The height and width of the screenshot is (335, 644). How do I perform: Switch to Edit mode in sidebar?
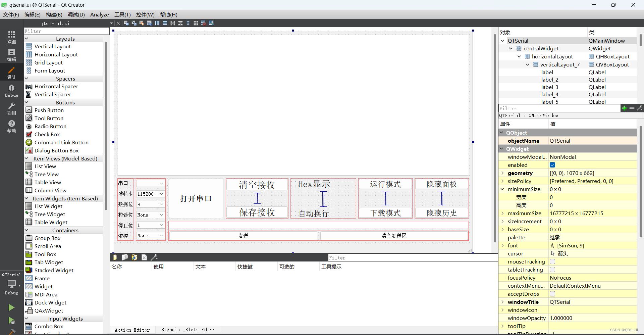tap(12, 55)
